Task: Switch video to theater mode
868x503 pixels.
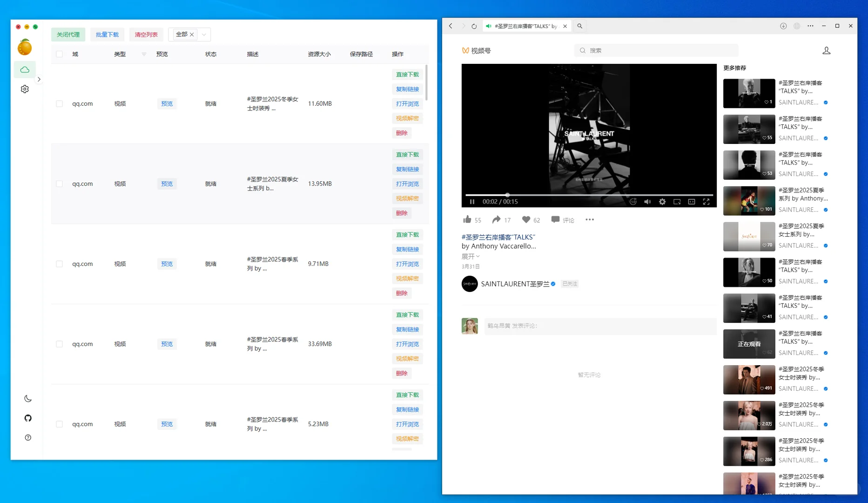Action: tap(692, 202)
